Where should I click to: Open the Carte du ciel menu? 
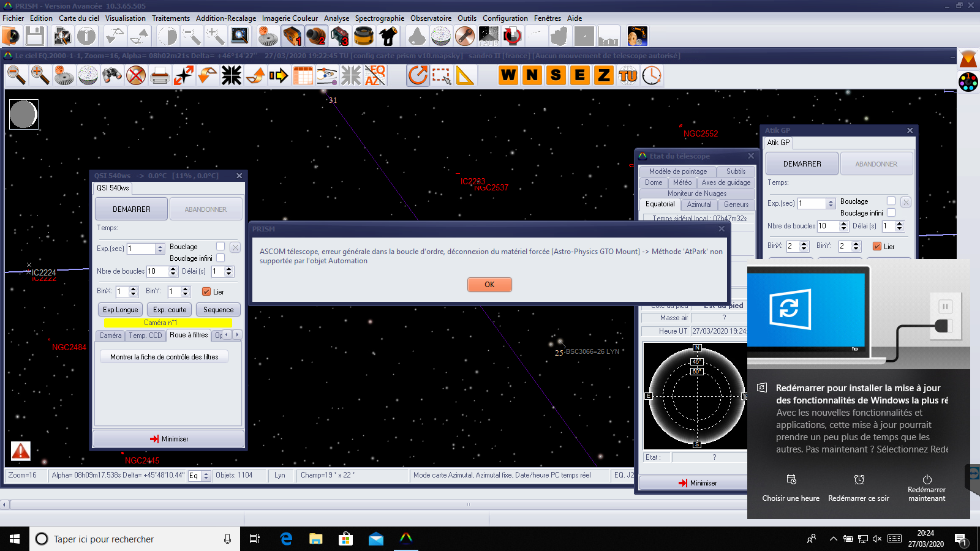coord(79,18)
